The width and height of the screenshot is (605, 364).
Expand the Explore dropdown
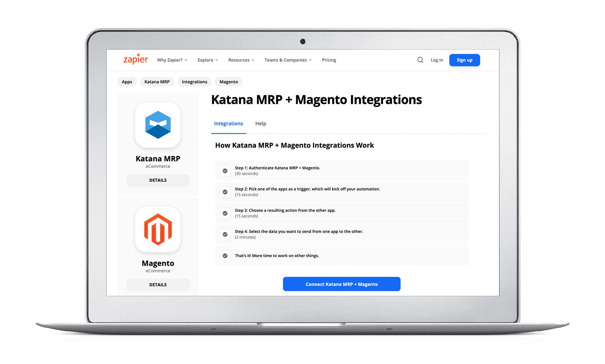208,60
